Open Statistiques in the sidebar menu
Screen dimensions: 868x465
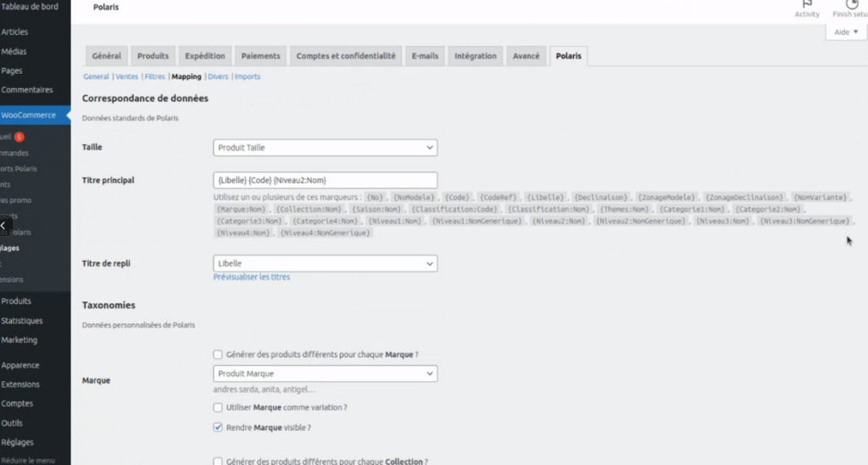[21, 321]
